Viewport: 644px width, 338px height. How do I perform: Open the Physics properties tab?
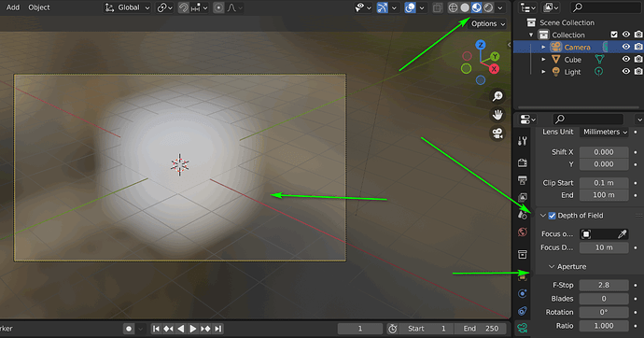[523, 293]
